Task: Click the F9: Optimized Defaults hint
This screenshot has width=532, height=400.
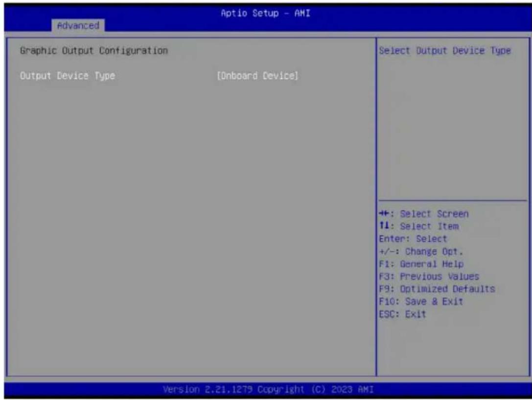Action: pyautogui.click(x=437, y=289)
